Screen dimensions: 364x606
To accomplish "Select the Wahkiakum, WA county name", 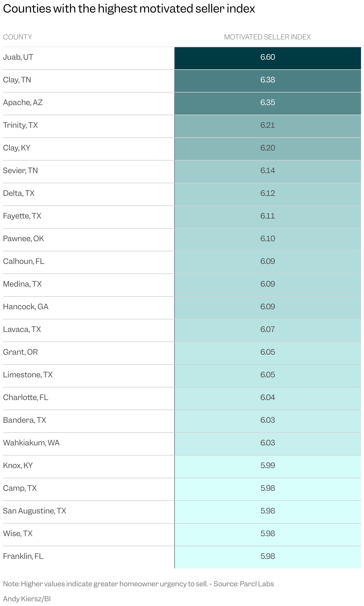I will (x=31, y=443).
